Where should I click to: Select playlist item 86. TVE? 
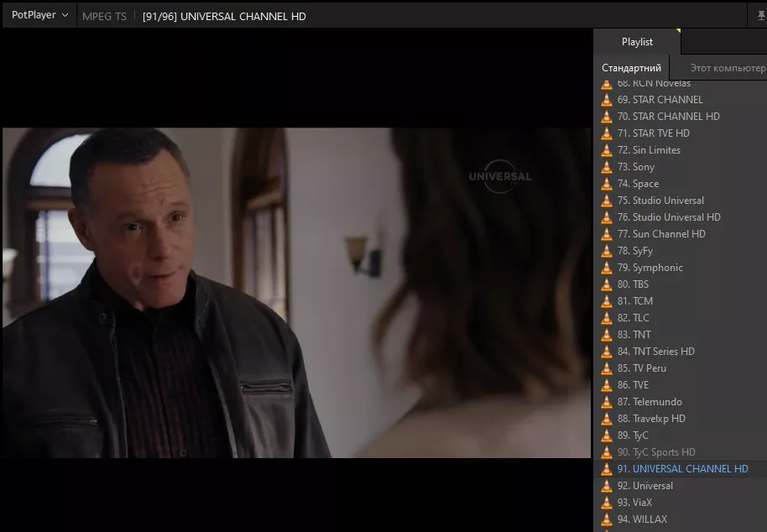click(x=681, y=385)
